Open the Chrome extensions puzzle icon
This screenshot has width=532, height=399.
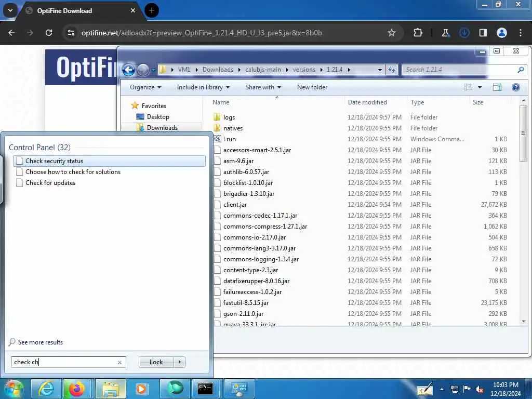point(418,33)
